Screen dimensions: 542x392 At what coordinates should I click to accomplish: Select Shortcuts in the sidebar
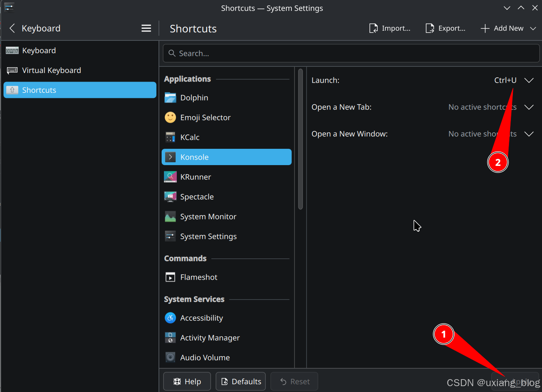point(80,90)
